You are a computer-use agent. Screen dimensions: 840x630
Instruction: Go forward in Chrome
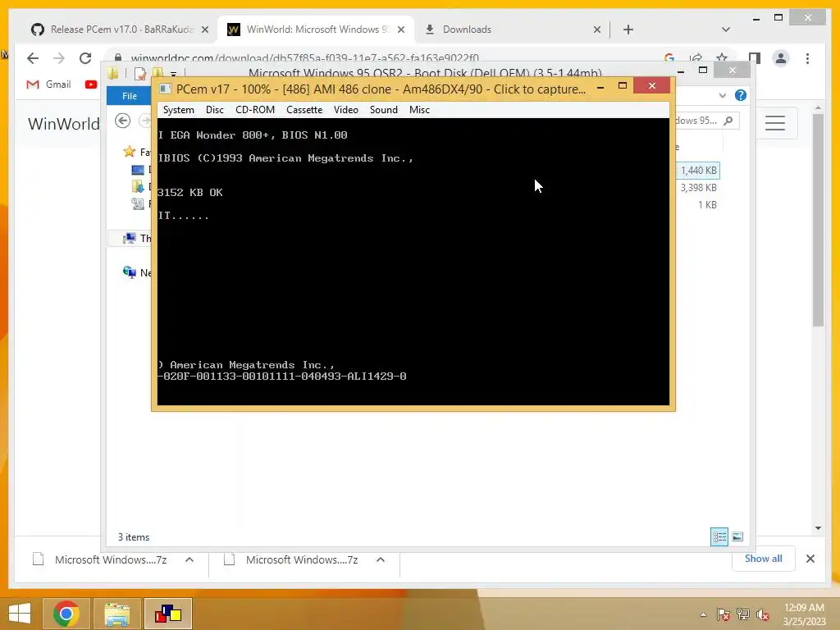59,58
